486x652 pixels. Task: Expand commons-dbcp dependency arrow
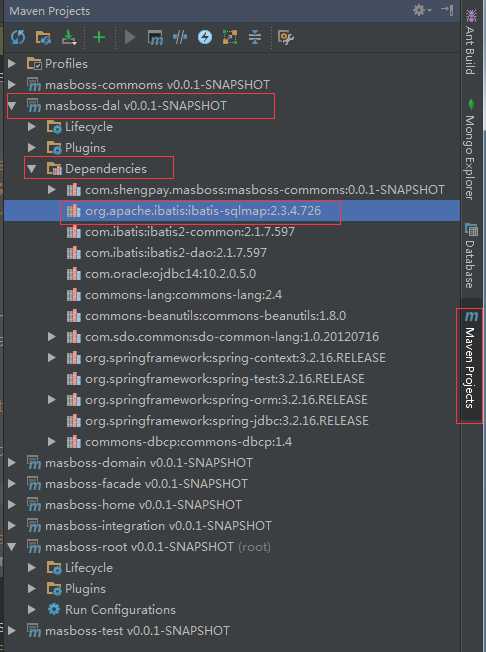52,442
